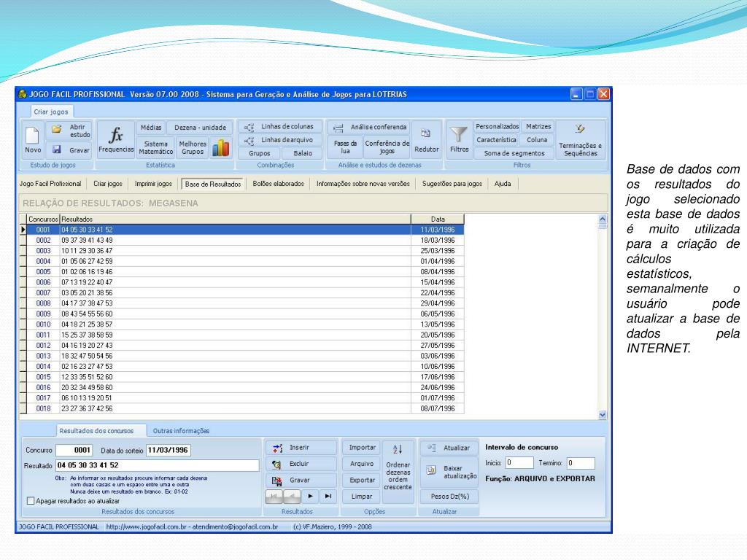The width and height of the screenshot is (747, 560).
Task: Advance to the next result record
Action: click(x=310, y=496)
